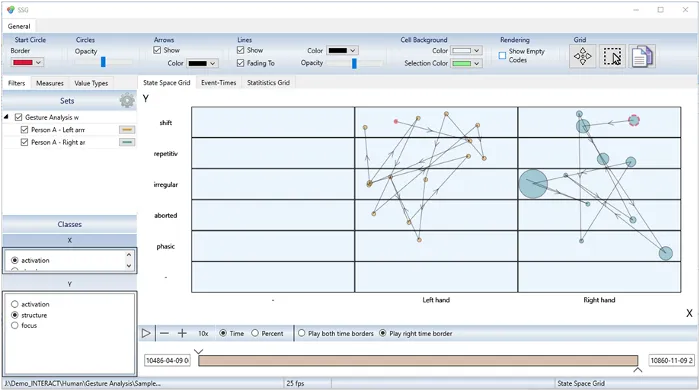
Task: Open the Statistics Grid tab
Action: tap(268, 83)
